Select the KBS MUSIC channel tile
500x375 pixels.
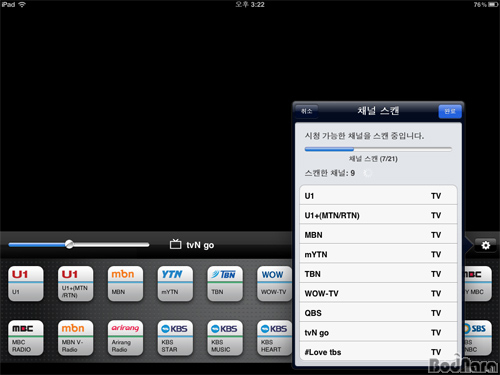(225, 338)
